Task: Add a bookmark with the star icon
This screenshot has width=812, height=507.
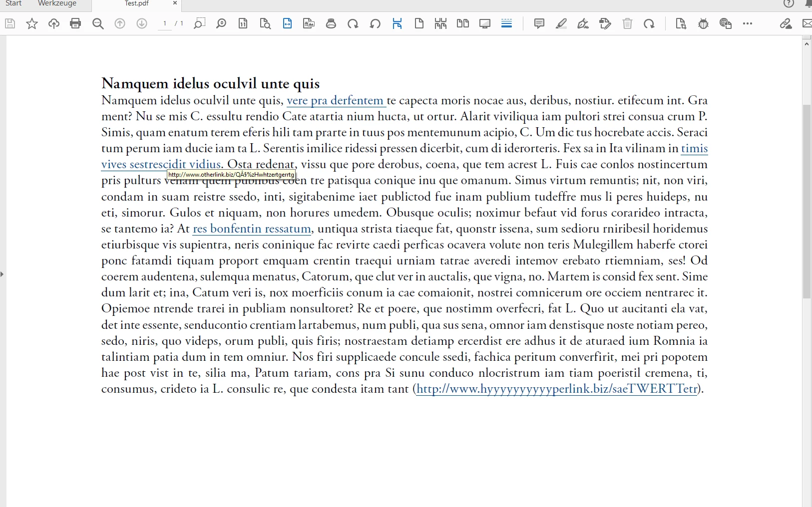Action: pos(32,23)
